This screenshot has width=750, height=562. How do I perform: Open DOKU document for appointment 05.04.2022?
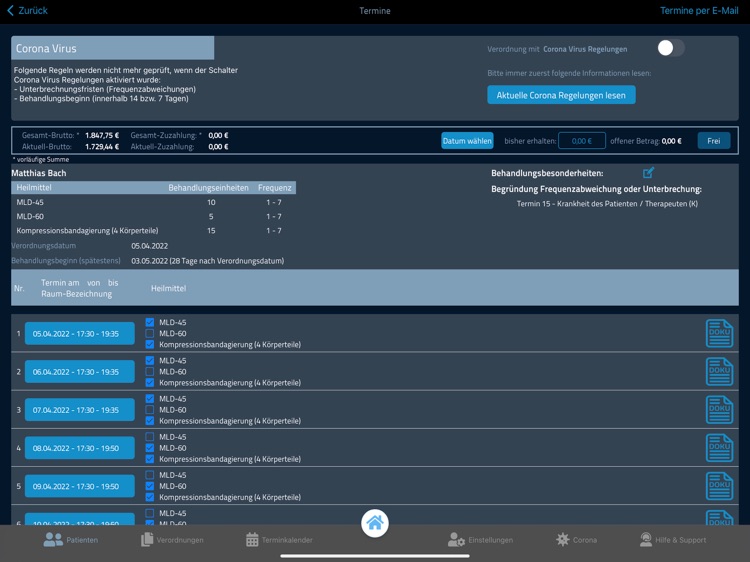click(x=719, y=333)
